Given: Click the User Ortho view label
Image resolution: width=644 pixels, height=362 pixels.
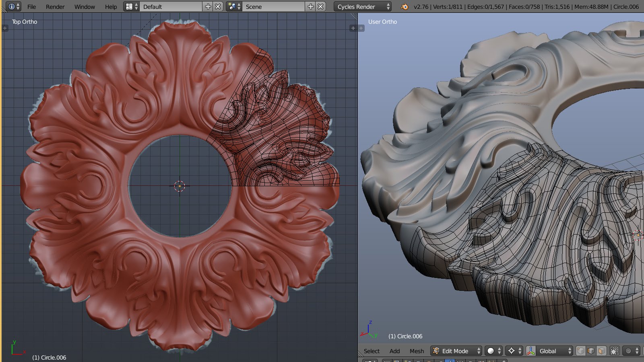Looking at the screenshot, I should [x=382, y=22].
